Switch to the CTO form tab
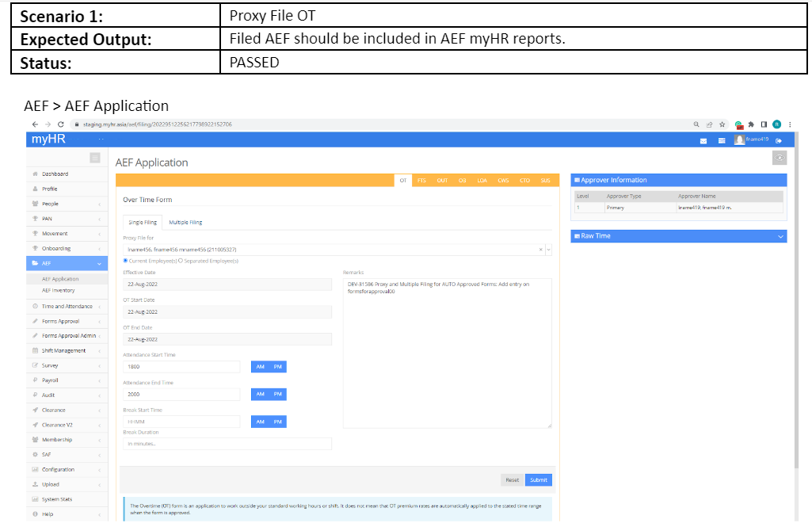812x527 pixels. (524, 181)
